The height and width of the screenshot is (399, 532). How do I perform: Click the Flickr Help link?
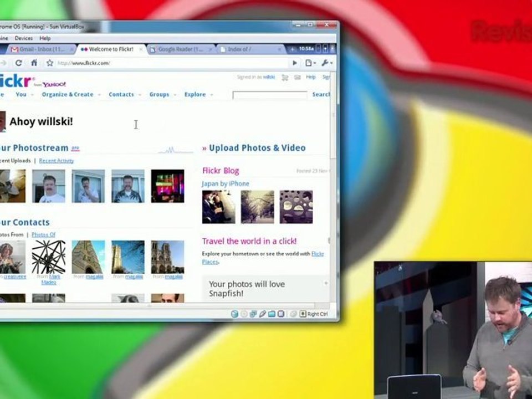pyautogui.click(x=311, y=77)
